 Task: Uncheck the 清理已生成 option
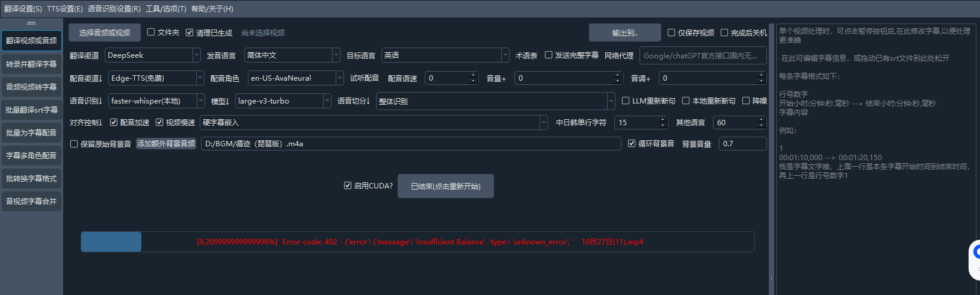190,33
